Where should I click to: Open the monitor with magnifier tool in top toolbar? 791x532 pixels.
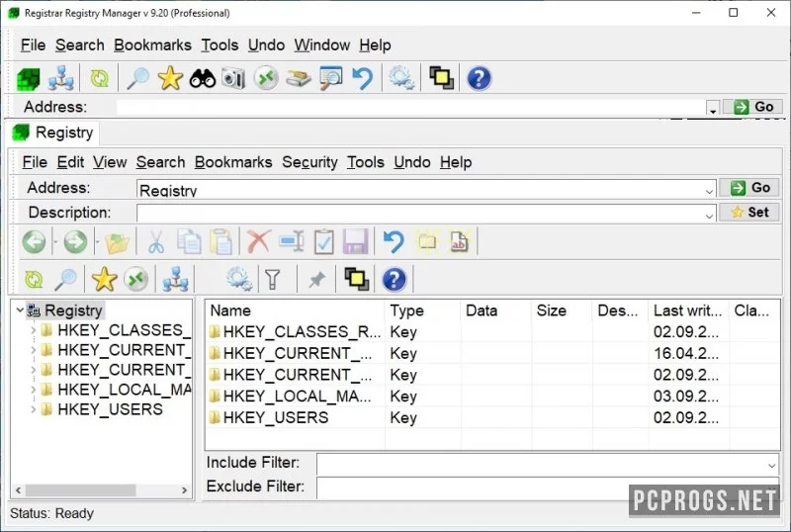click(331, 79)
